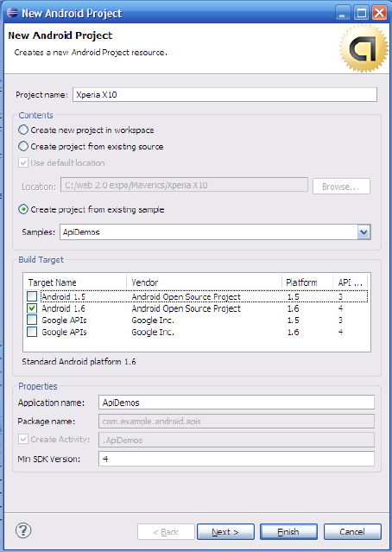
Task: Cancel the New Android Project dialog
Action: pyautogui.click(x=352, y=531)
